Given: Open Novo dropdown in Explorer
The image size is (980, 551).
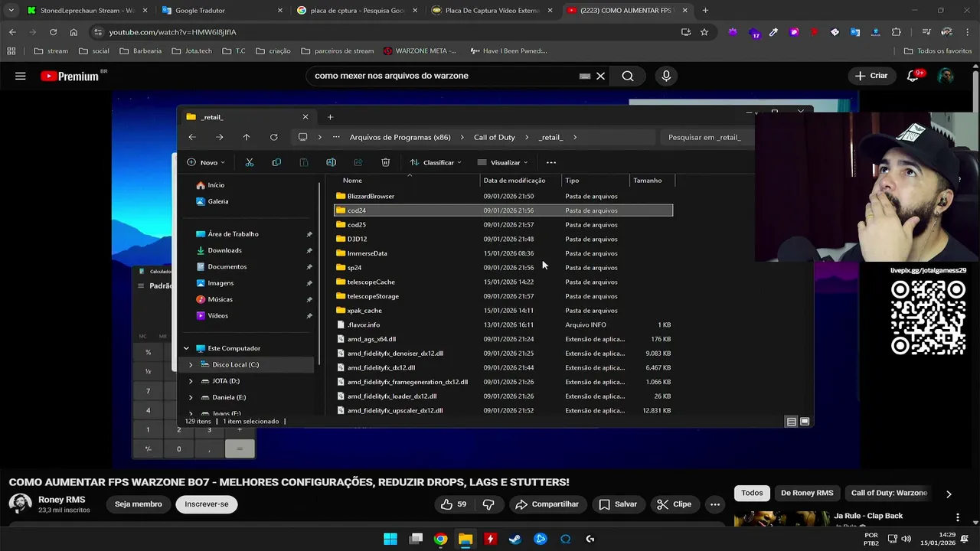Looking at the screenshot, I should (x=206, y=162).
